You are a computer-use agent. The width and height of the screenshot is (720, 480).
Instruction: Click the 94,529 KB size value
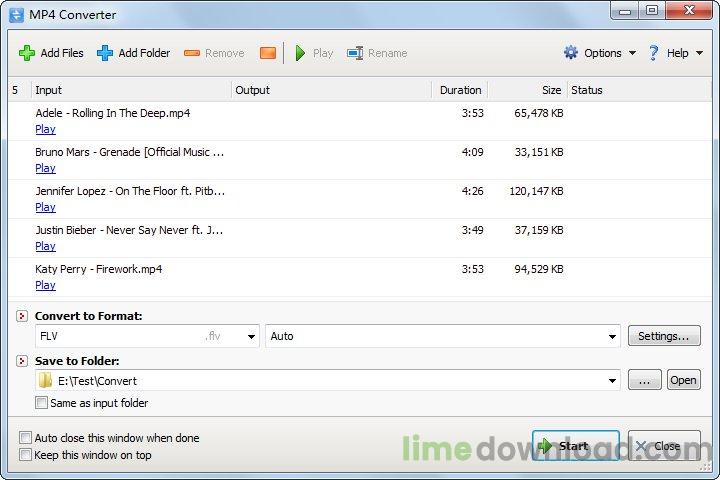tap(539, 270)
